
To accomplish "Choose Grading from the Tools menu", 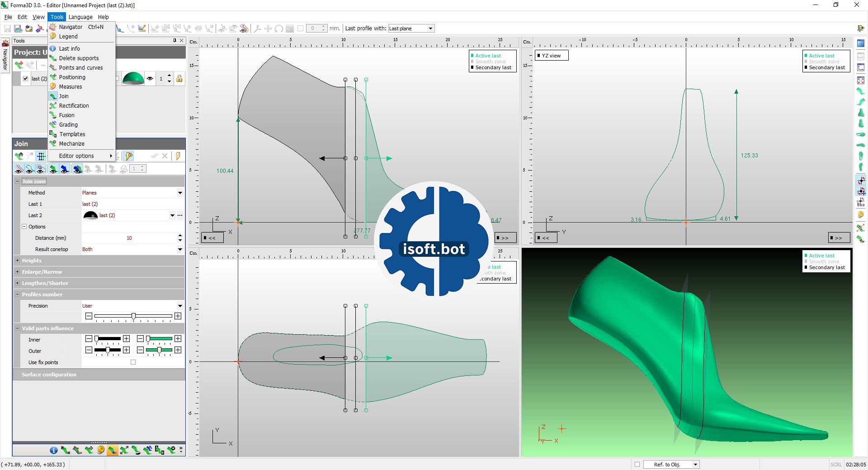I will 68,125.
